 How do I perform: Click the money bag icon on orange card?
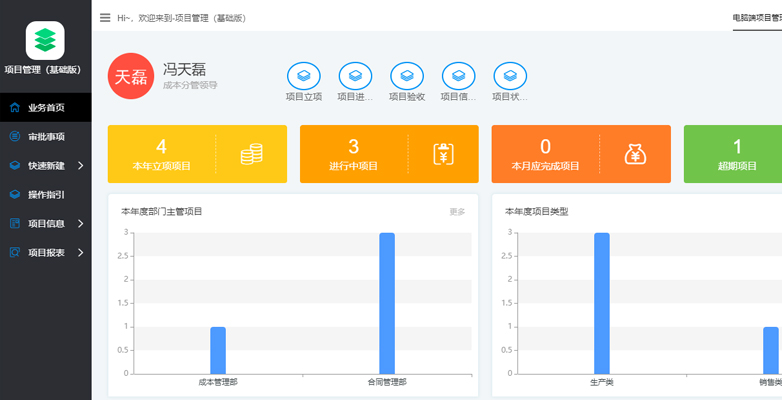pyautogui.click(x=636, y=154)
